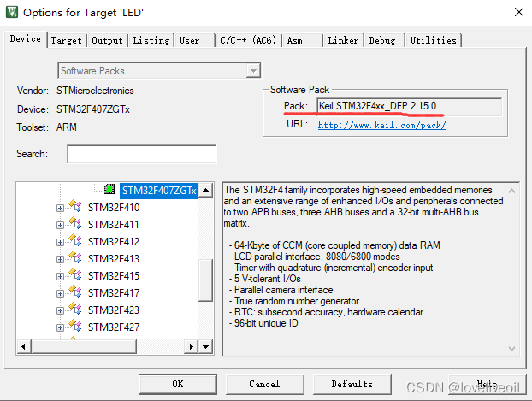Viewport: 532px width, 401px height.
Task: Select STM32F410 in the device tree
Action: tap(114, 208)
